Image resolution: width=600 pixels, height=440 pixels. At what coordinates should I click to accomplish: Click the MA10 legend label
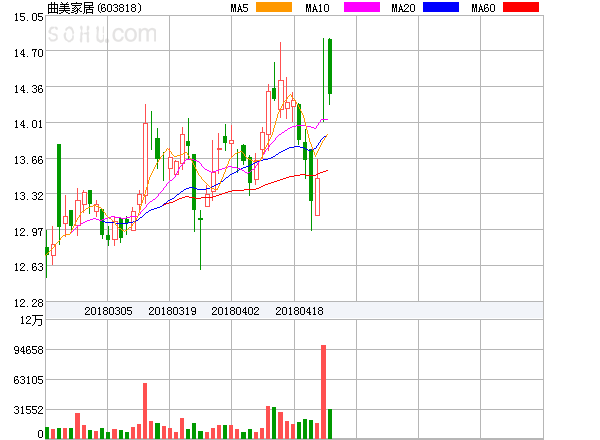pyautogui.click(x=317, y=8)
